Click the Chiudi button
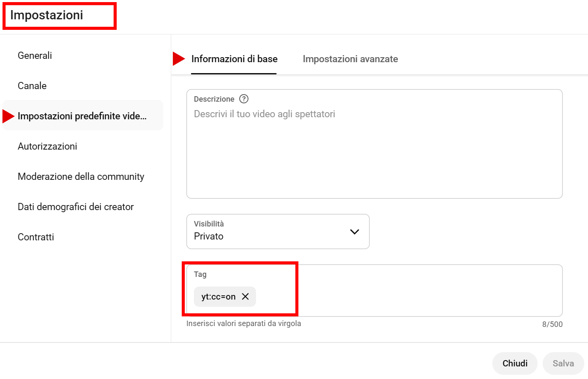 coord(515,363)
